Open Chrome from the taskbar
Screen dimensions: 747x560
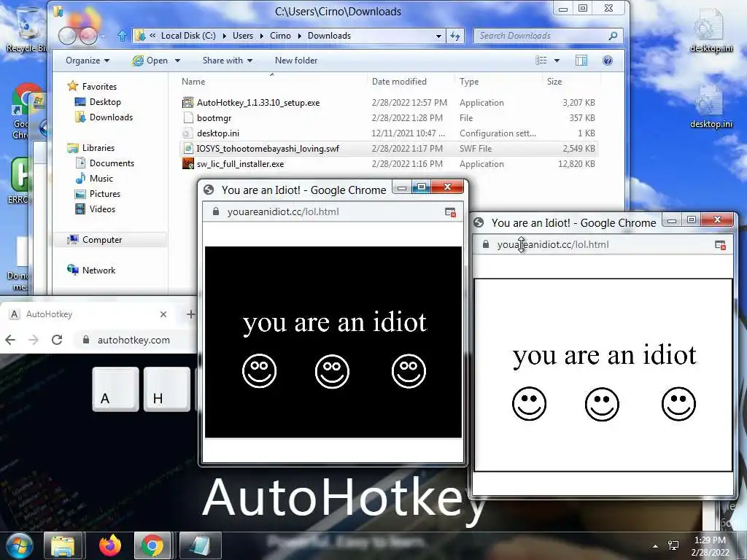(152, 545)
